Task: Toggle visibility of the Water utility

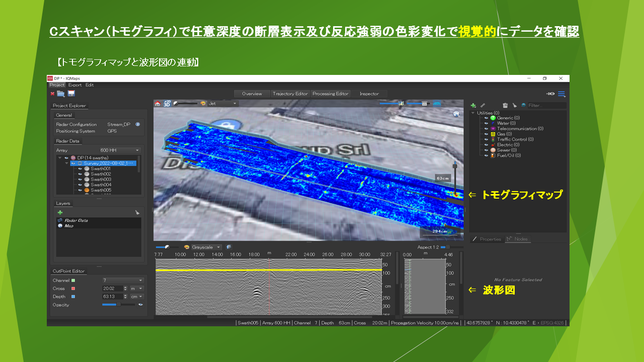Action: pos(486,123)
